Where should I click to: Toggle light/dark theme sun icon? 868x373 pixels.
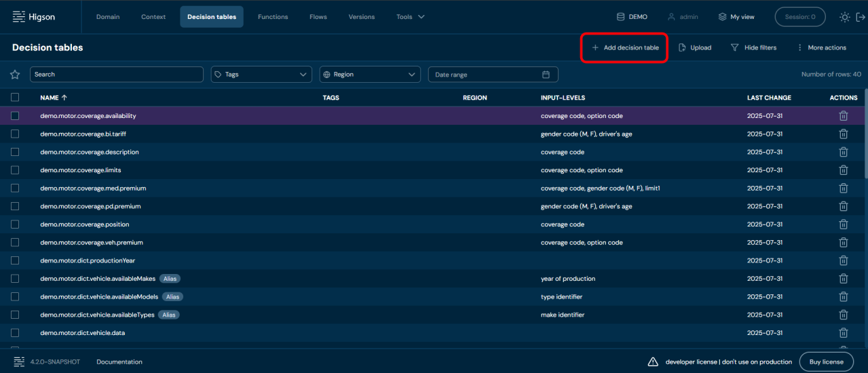pos(844,17)
